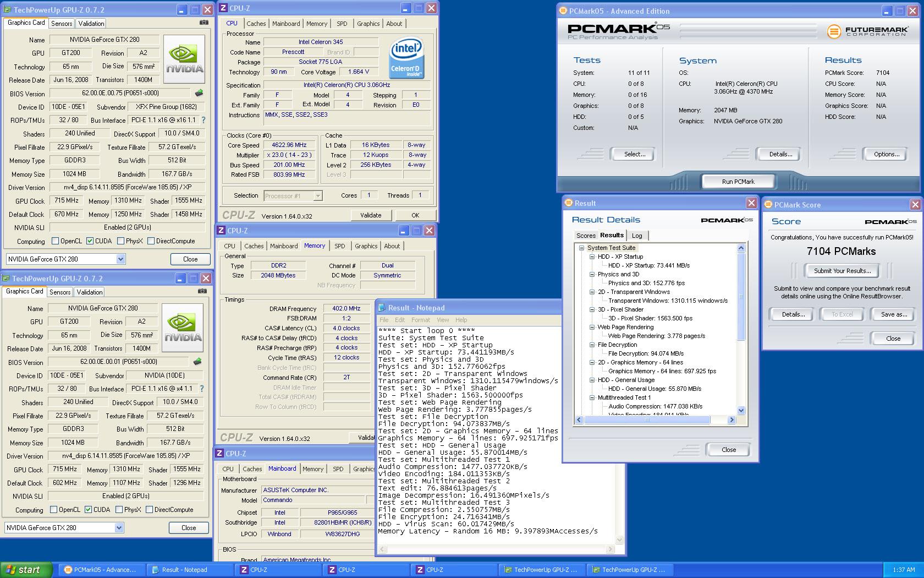Open the last TechPowerUp GPU-Z taskbar item
The width and height of the screenshot is (924, 578).
[x=630, y=570]
